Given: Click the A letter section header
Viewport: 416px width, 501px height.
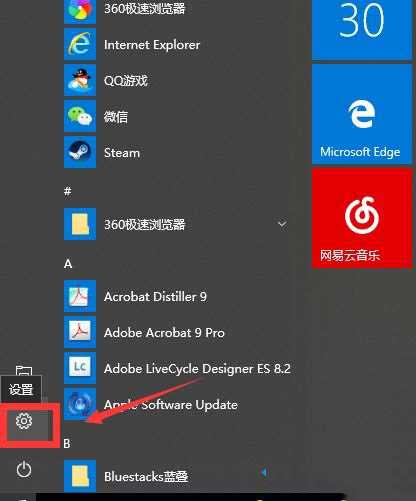Looking at the screenshot, I should [68, 264].
